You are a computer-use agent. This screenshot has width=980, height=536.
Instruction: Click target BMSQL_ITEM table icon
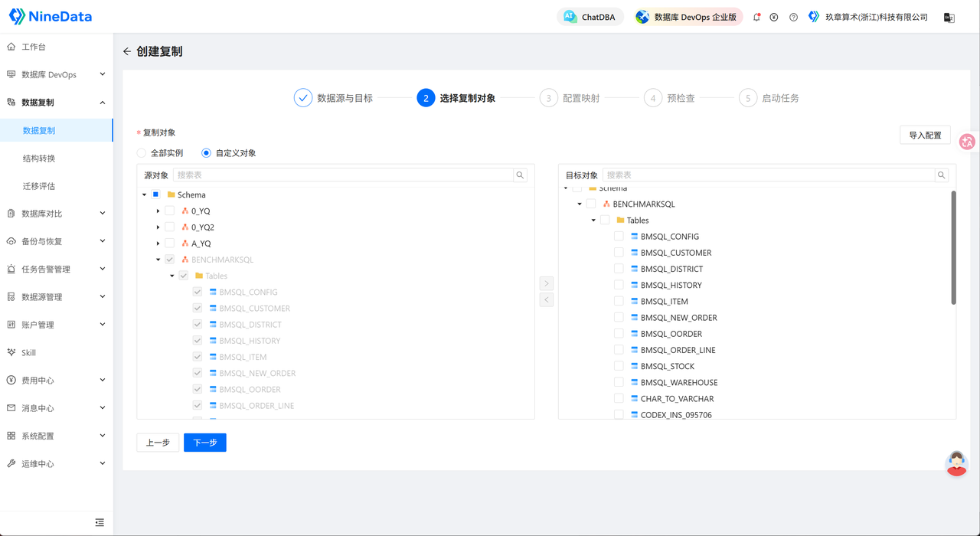635,301
